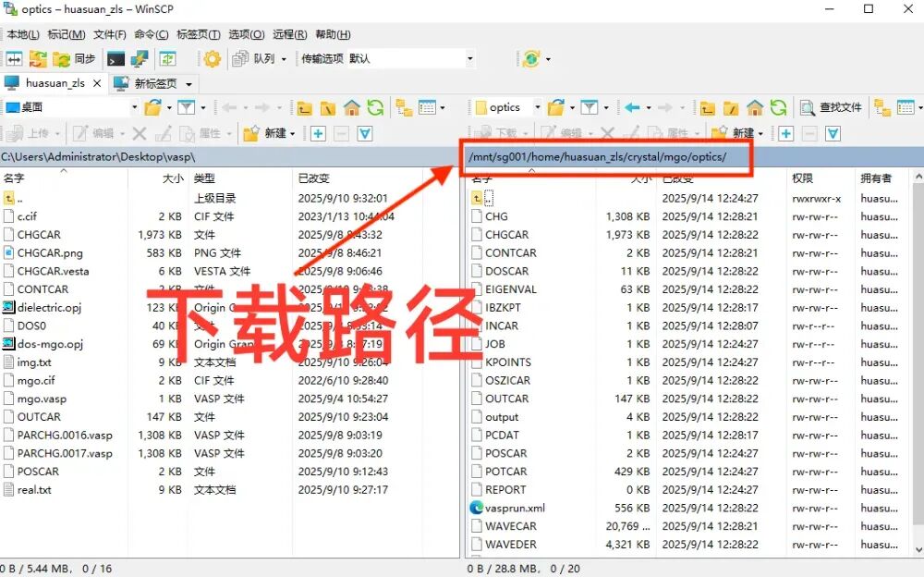Sort local files by the size column header

tap(173, 178)
